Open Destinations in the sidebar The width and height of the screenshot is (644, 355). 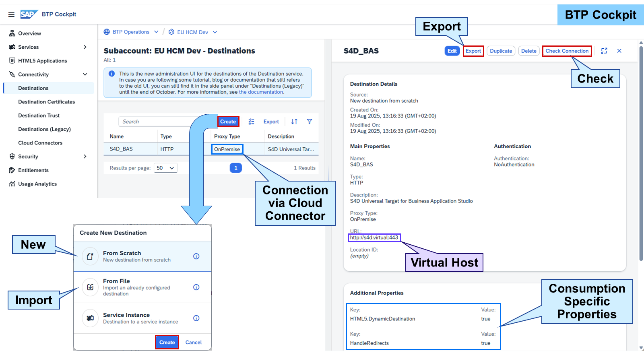click(x=49, y=88)
